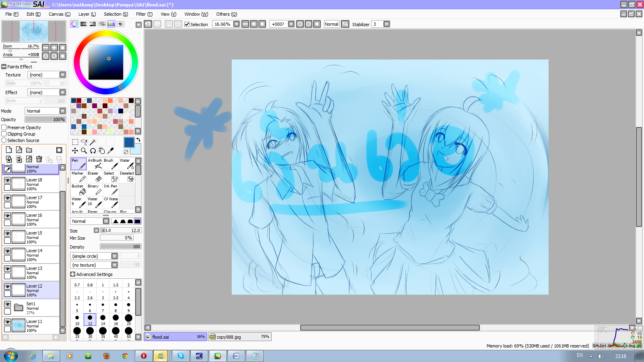Click the toolbar zoom out minus button
Image resolution: width=644 pixels, height=362 pixels.
246,24
